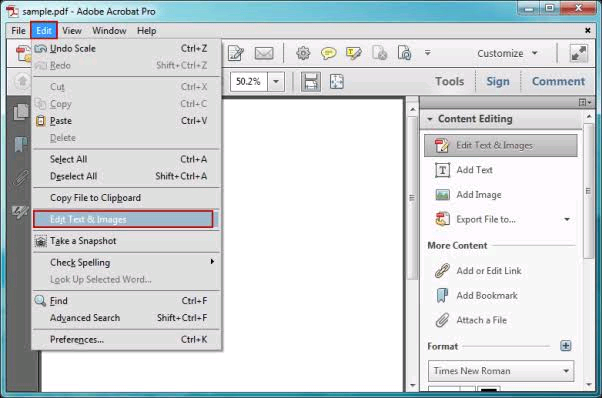This screenshot has height=398, width=602.
Task: Click the email envelope toolbar icon
Action: coord(264,53)
